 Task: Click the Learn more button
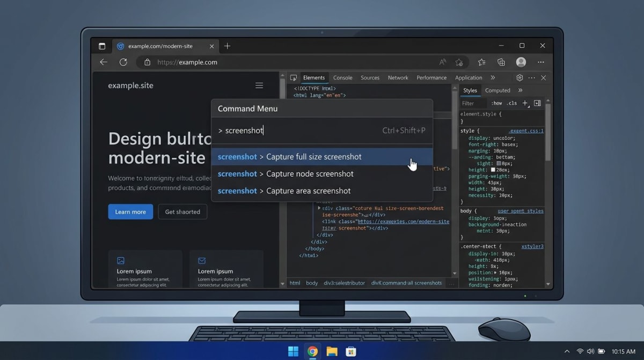click(130, 212)
